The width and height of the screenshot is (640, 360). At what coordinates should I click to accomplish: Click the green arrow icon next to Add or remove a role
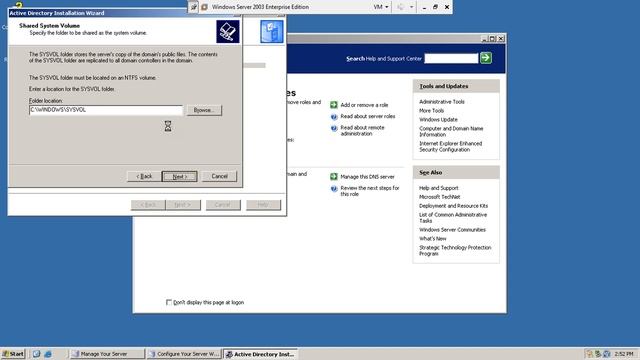coord(333,105)
